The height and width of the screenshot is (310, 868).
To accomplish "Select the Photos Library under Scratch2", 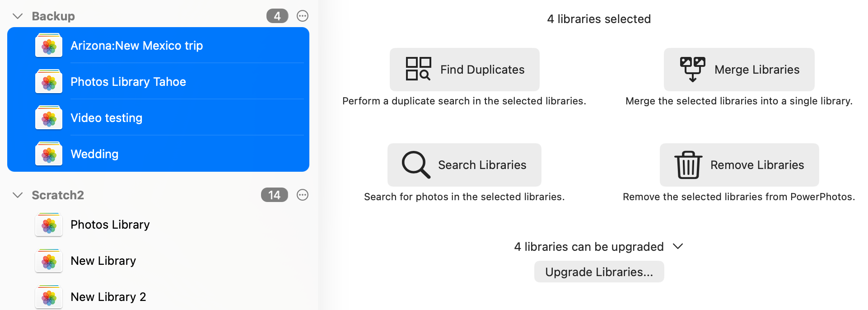I will coord(110,224).
